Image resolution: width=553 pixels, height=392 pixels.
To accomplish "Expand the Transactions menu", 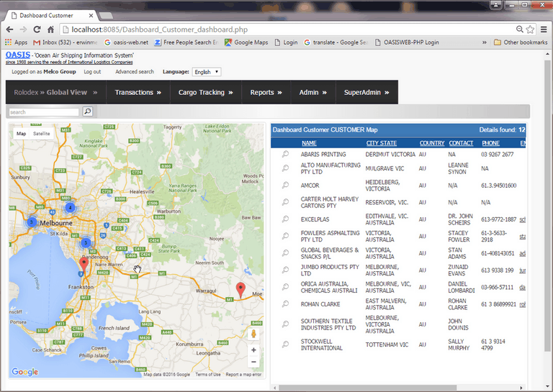I will pyautogui.click(x=138, y=92).
